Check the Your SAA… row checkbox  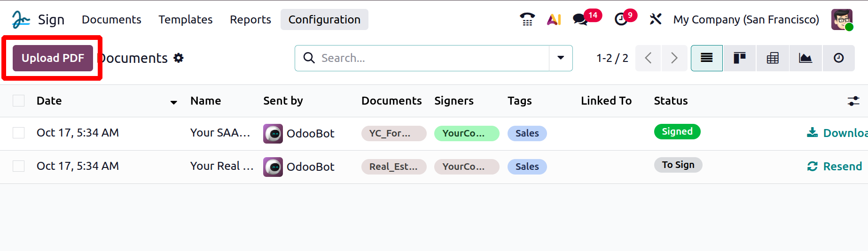(19, 133)
